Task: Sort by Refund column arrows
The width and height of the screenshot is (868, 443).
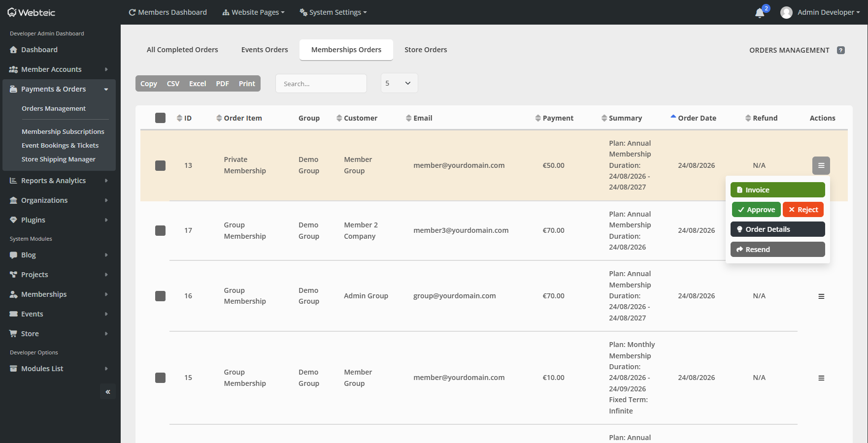Action: (748, 118)
